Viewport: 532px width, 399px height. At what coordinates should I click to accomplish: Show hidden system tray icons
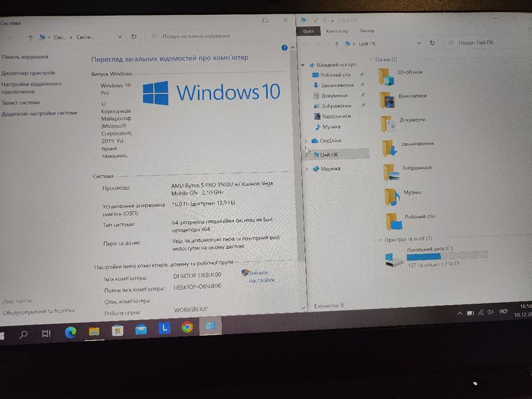coord(460,313)
